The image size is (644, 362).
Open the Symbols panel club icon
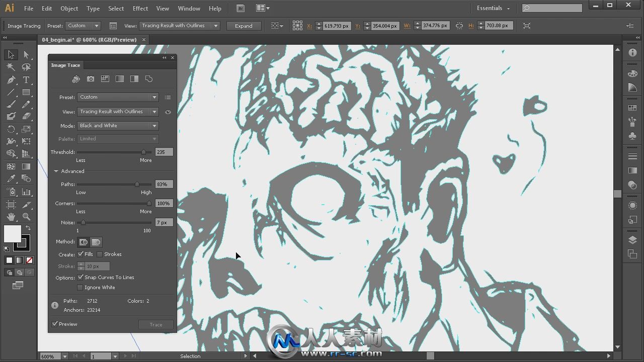tap(632, 136)
